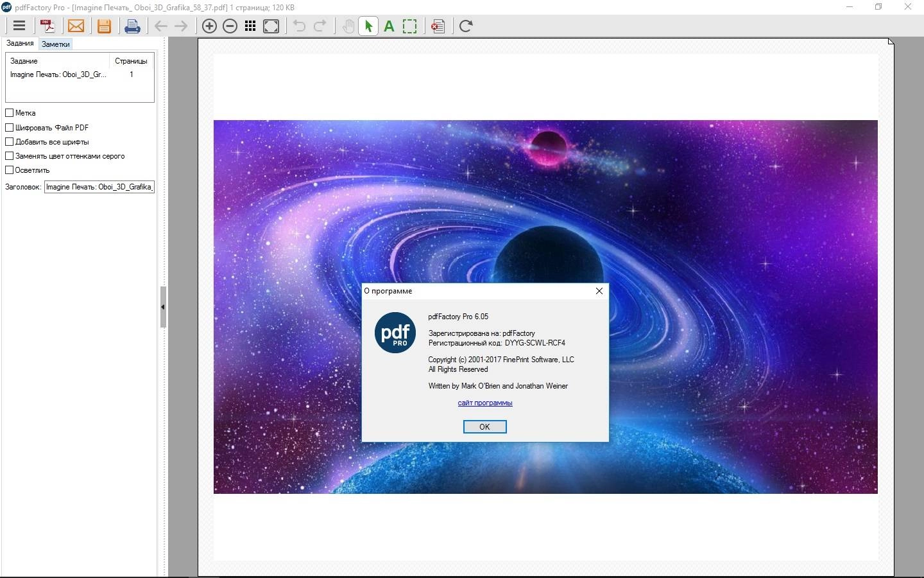Click the save as PDF icon

(48, 26)
